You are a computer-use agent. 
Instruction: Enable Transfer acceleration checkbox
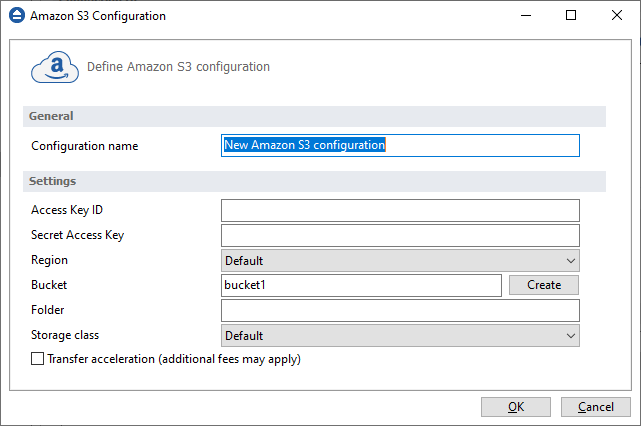coord(38,359)
